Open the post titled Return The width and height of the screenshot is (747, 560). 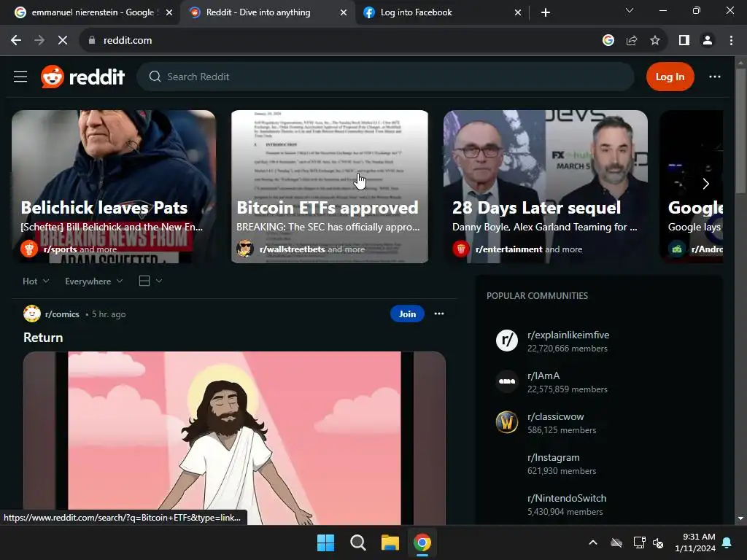pos(43,338)
